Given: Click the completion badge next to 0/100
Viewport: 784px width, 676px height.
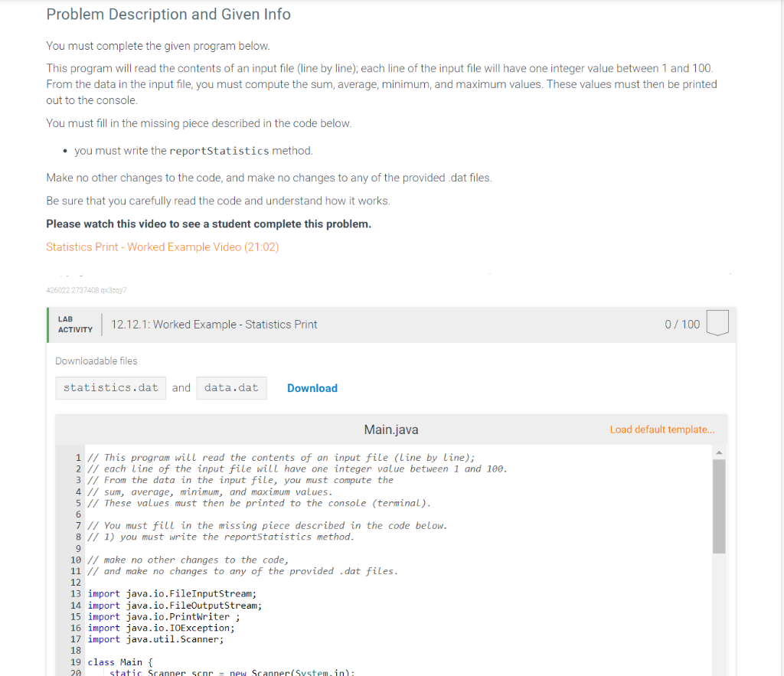Looking at the screenshot, I should [717, 323].
